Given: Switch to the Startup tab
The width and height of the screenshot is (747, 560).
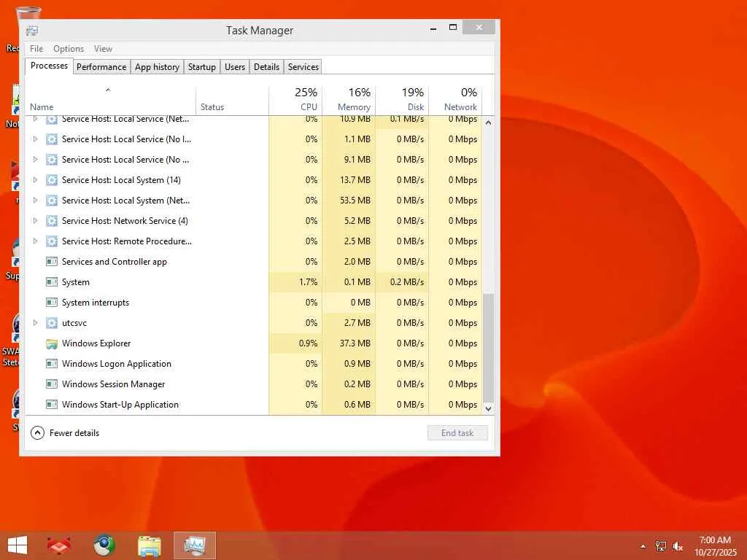Looking at the screenshot, I should (202, 67).
